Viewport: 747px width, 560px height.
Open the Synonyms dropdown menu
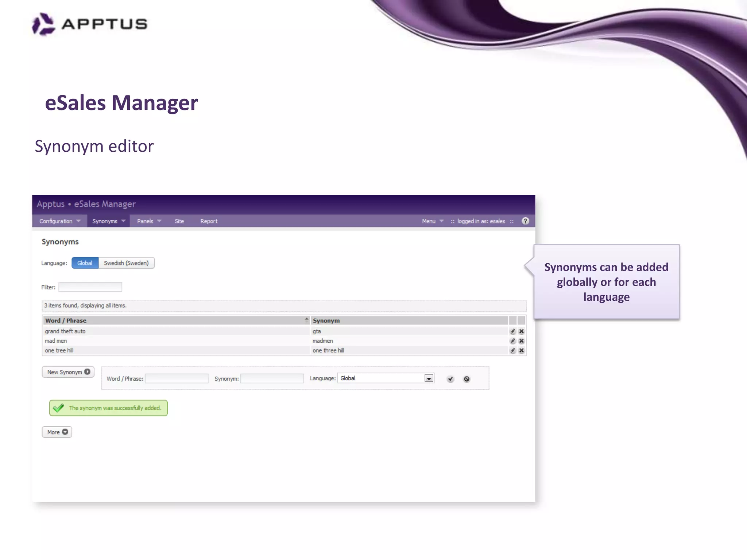[108, 221]
